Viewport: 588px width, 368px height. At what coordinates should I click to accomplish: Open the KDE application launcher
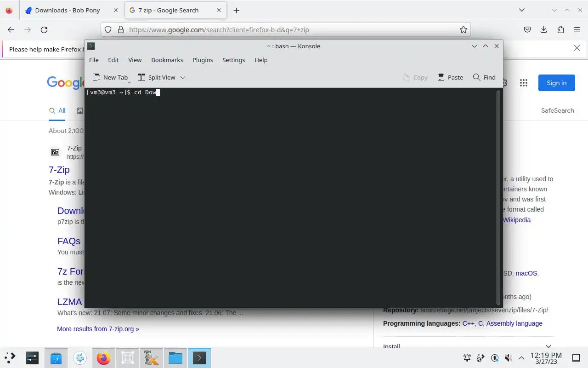pyautogui.click(x=10, y=357)
